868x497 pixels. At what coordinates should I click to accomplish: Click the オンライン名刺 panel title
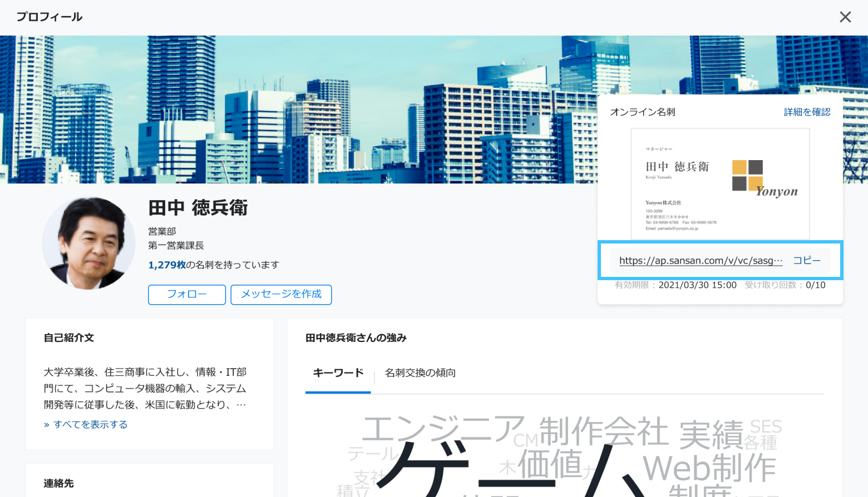pos(643,112)
